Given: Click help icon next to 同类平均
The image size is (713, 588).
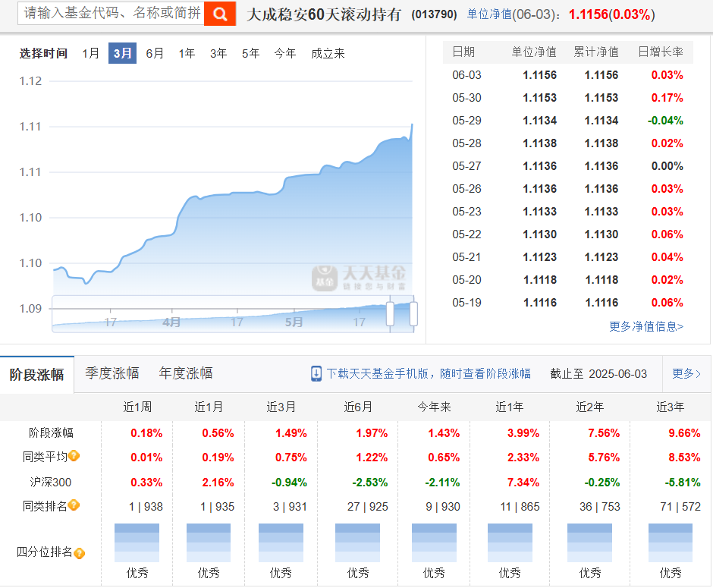Looking at the screenshot, I should click(74, 456).
